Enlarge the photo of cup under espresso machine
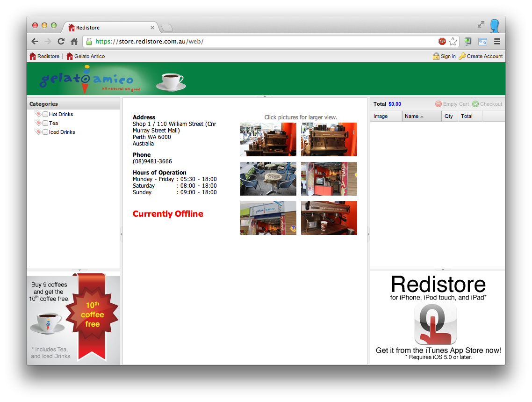 (x=329, y=218)
